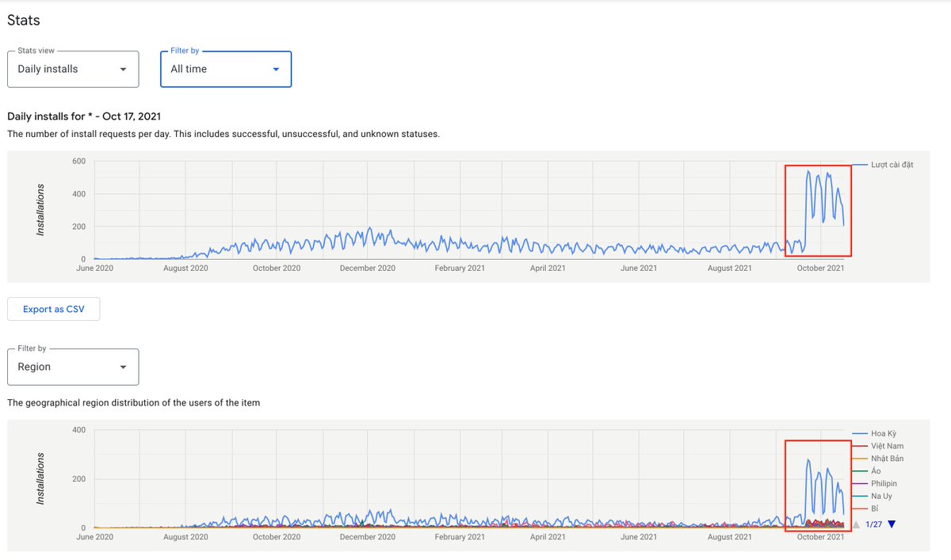Open the Stats view dropdown showing Daily installs
Screen dimensions: 951x560
click(73, 69)
